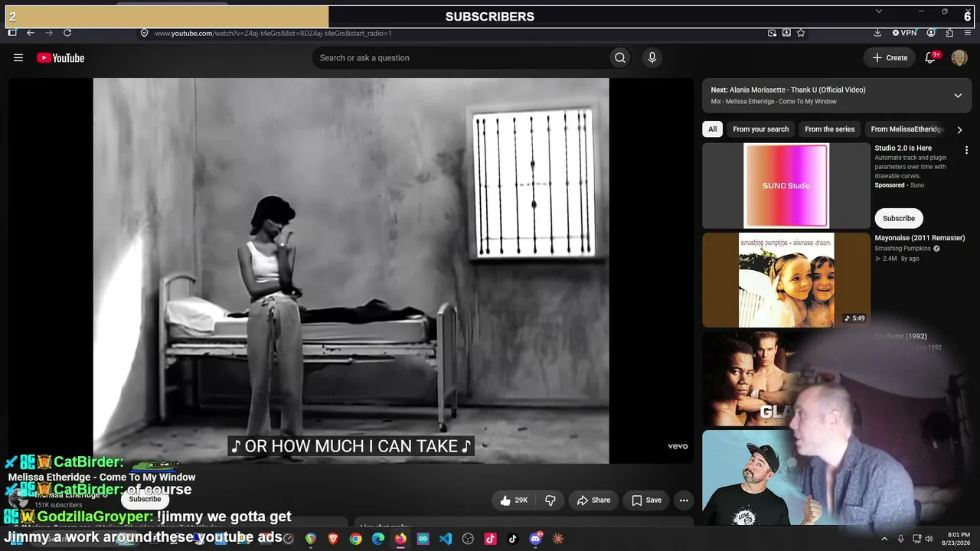Image resolution: width=980 pixels, height=551 pixels.
Task: Start voice search with the microphone
Action: point(652,57)
